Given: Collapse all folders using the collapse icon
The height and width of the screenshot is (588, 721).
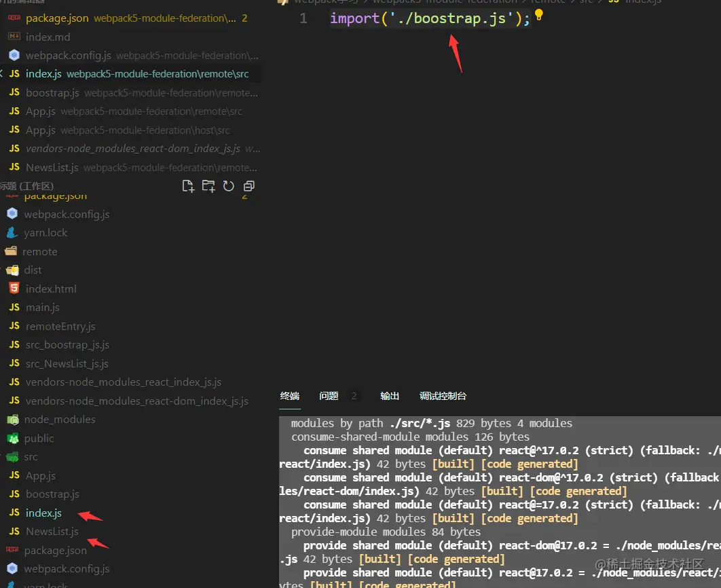Looking at the screenshot, I should pyautogui.click(x=248, y=186).
